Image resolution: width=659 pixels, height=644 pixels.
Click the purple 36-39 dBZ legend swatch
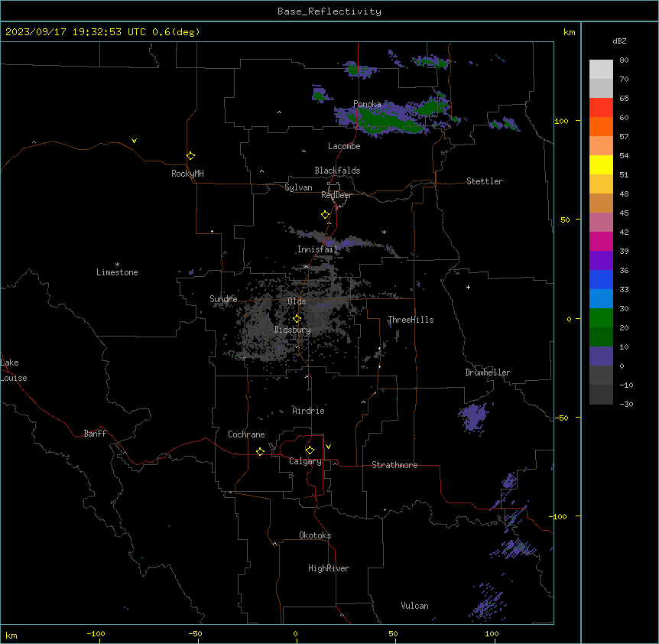tap(601, 261)
